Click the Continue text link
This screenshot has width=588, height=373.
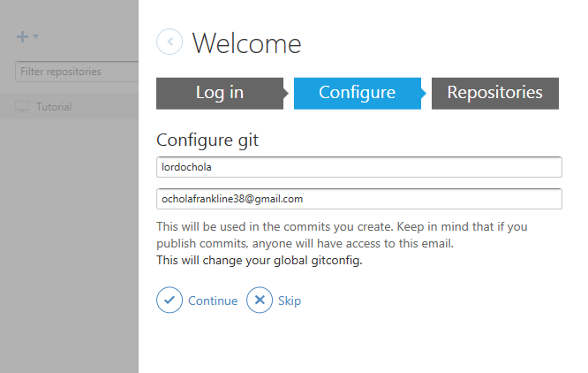pyautogui.click(x=213, y=301)
